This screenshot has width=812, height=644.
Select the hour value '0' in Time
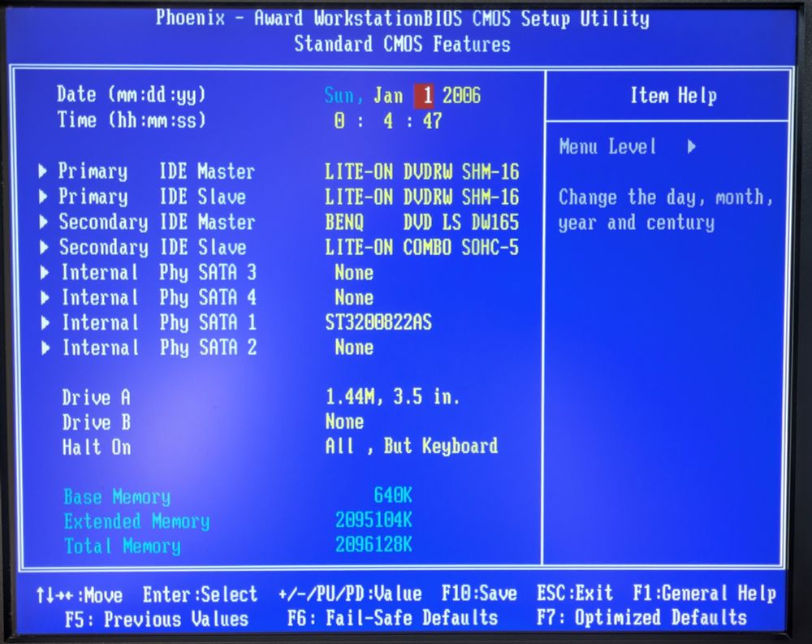[x=339, y=121]
